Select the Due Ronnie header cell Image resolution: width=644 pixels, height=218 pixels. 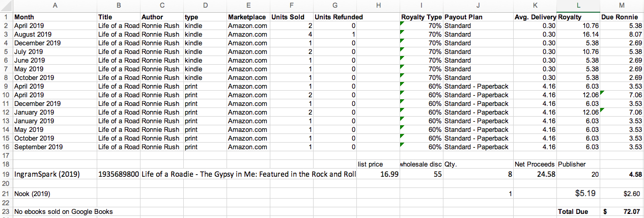click(x=622, y=17)
